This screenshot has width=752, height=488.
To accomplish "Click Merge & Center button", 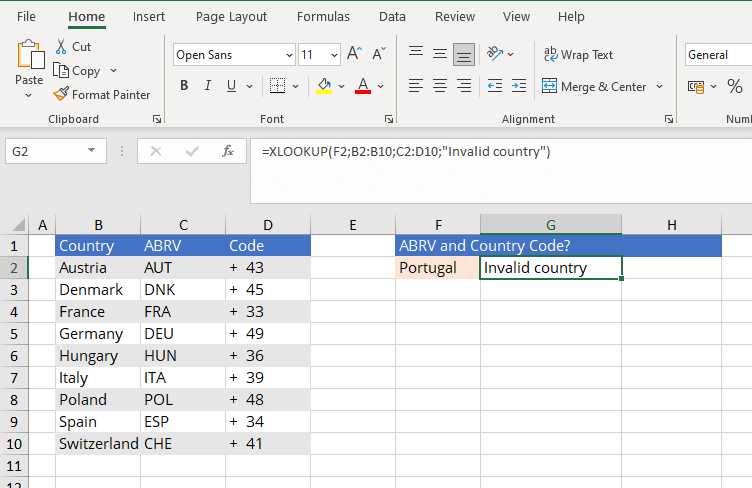I will click(x=594, y=87).
